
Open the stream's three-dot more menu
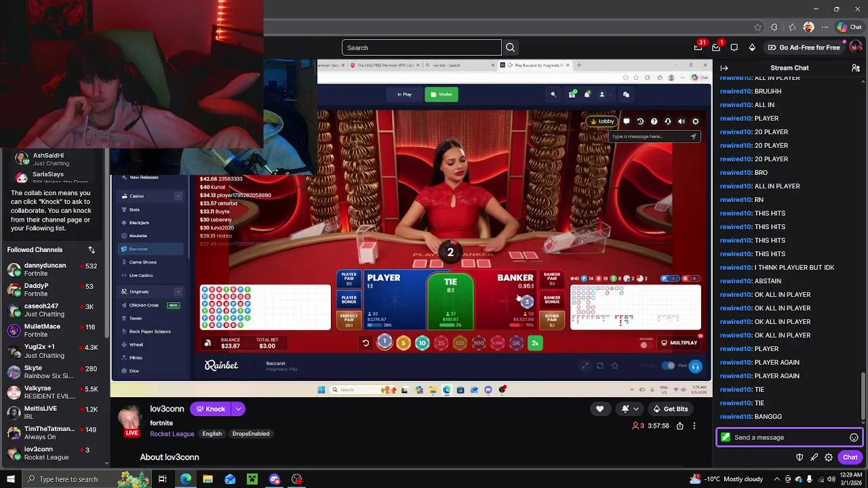pyautogui.click(x=694, y=426)
